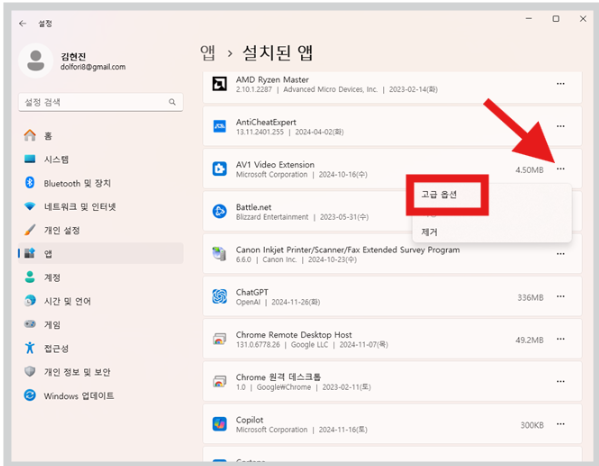This screenshot has height=466, width=599.
Task: Click the home house icon
Action: [x=30, y=135]
